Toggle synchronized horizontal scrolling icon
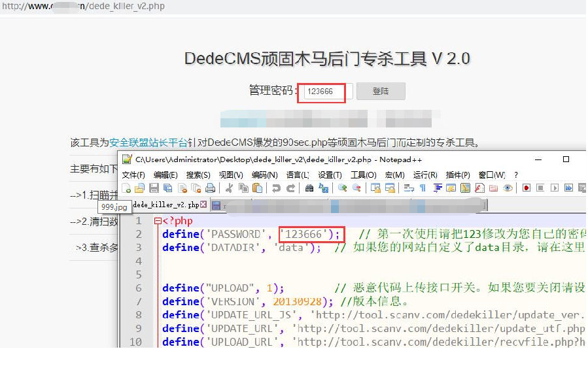This screenshot has width=588, height=366. point(390,188)
